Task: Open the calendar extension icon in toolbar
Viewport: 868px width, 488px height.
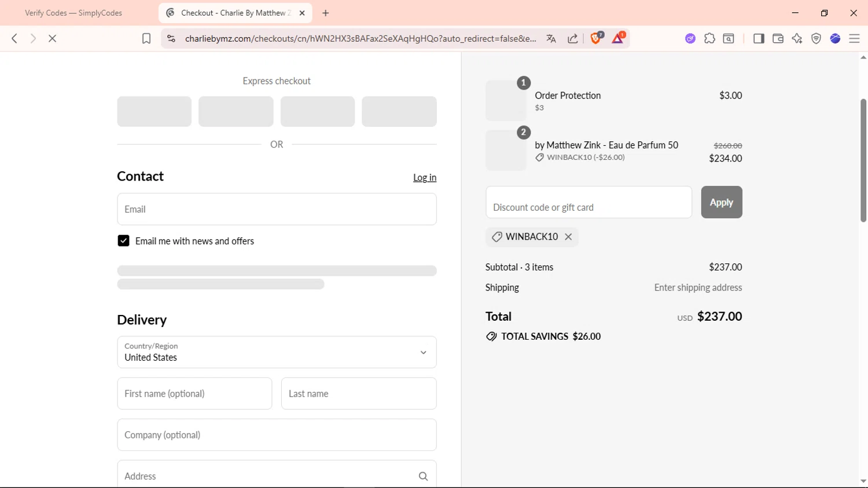Action: point(729,38)
